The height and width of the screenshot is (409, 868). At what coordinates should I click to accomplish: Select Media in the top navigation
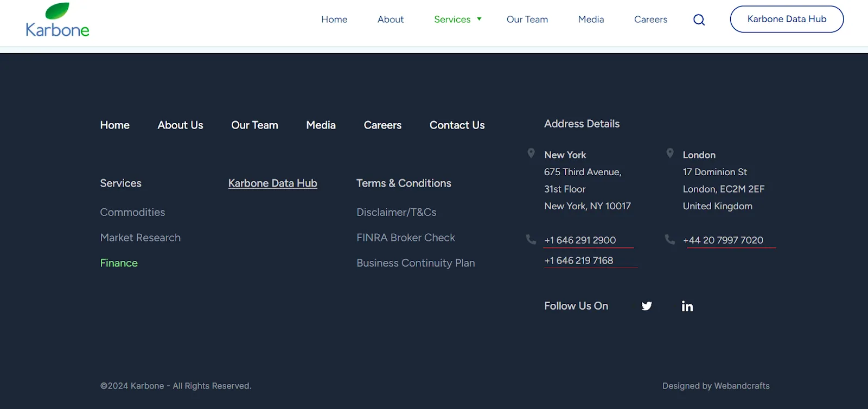(591, 20)
